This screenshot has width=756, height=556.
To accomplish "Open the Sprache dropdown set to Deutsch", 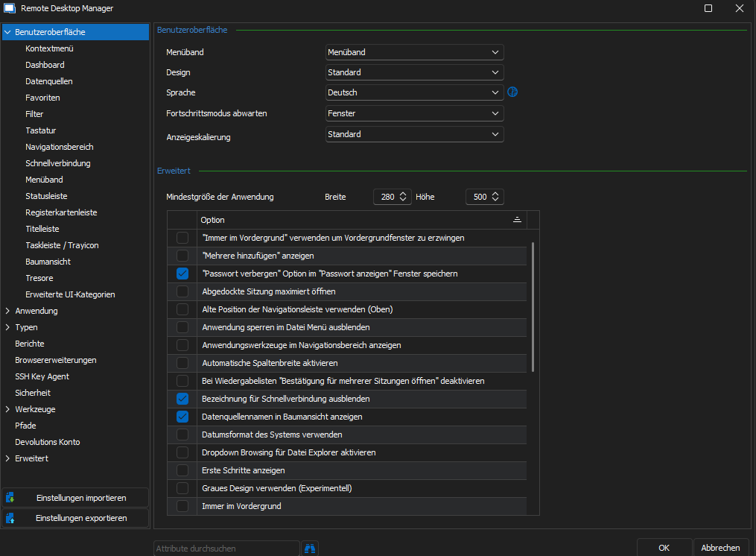I will coord(415,92).
